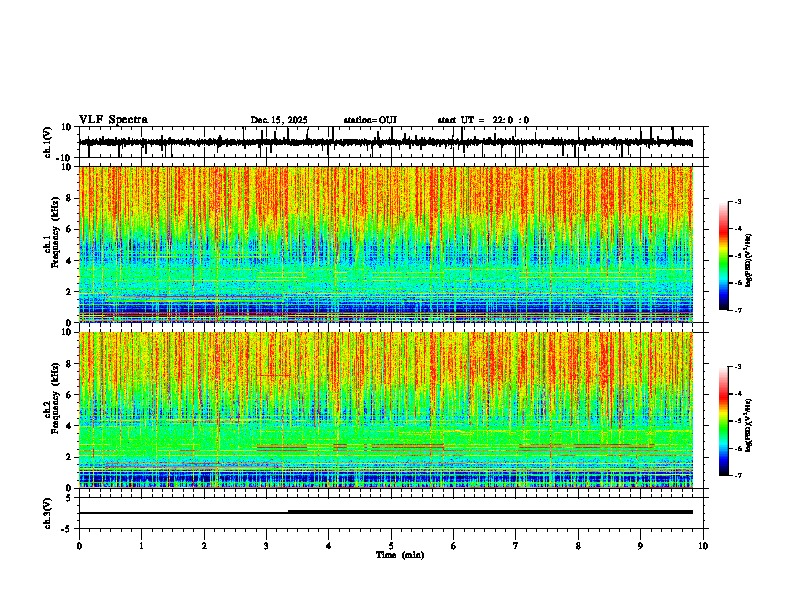This screenshot has width=792, height=612.
Task: Click the "Time (min)" axis label
Action: pyautogui.click(x=400, y=555)
